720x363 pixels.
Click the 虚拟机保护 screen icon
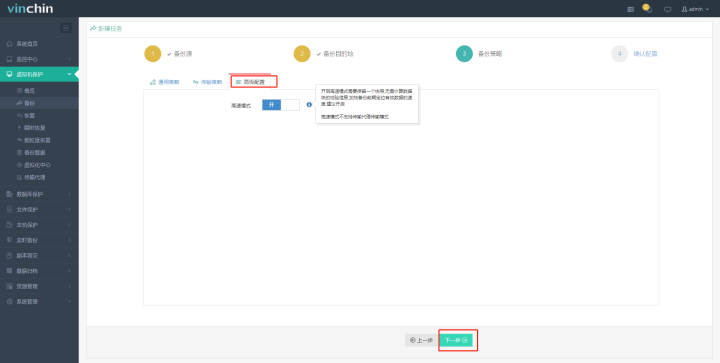click(10, 74)
